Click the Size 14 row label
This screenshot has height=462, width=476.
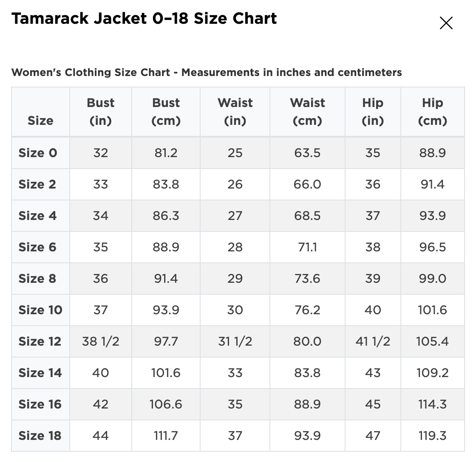pyautogui.click(x=40, y=373)
